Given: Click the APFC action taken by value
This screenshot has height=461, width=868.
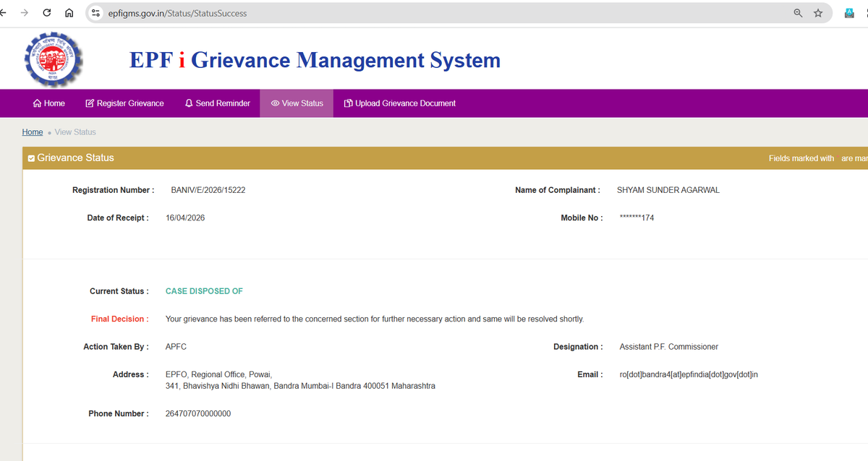Looking at the screenshot, I should coord(176,347).
